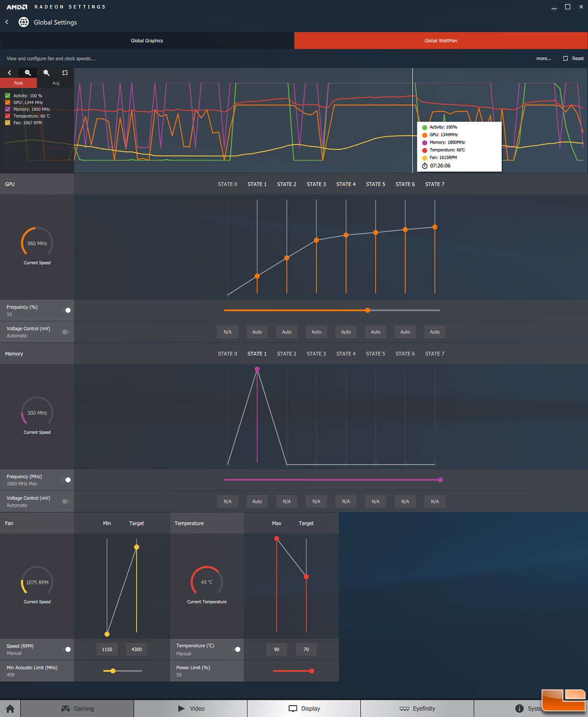Image resolution: width=588 pixels, height=717 pixels.
Task: Reset WattMan settings with Reset button
Action: 573,59
